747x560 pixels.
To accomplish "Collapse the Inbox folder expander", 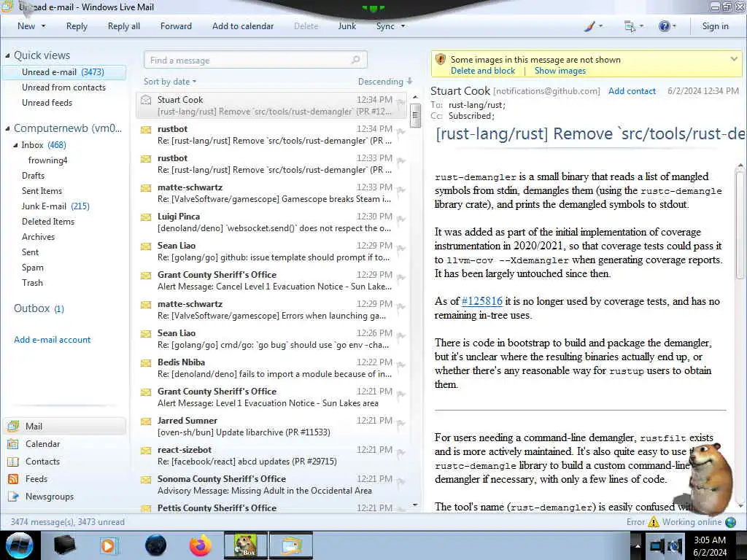I will [16, 145].
